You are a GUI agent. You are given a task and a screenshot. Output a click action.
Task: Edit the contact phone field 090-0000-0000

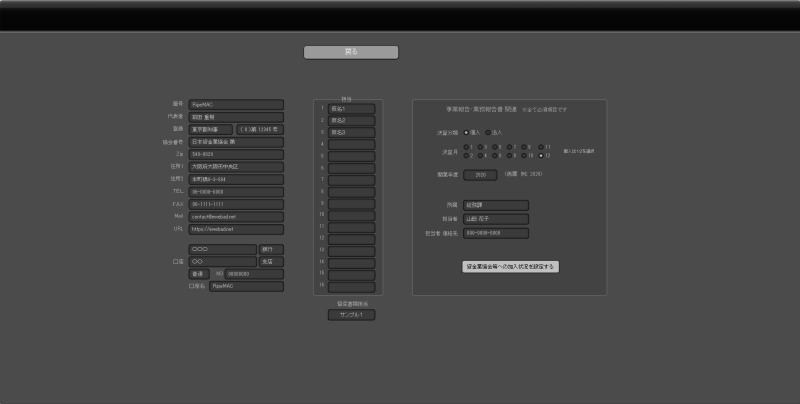[x=496, y=233]
